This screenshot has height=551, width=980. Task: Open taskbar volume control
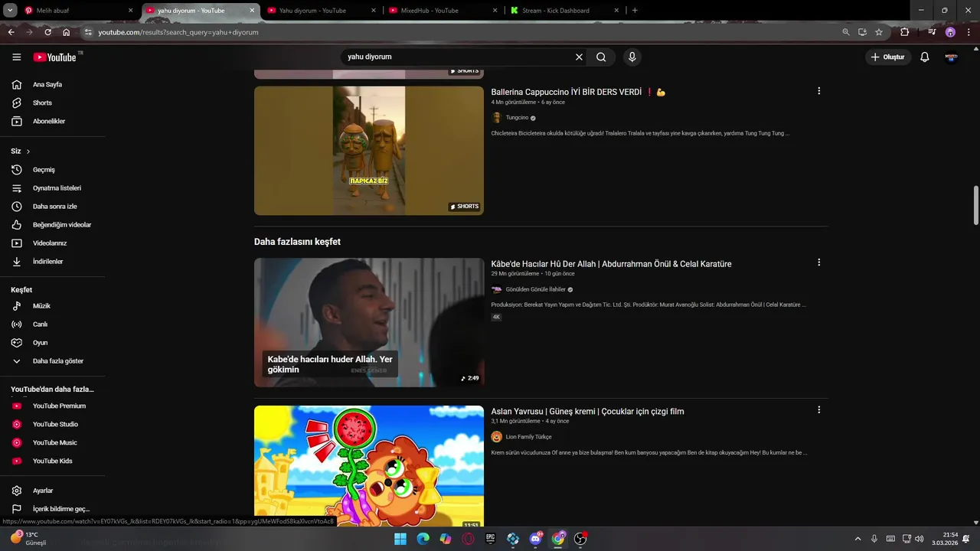pyautogui.click(x=919, y=539)
